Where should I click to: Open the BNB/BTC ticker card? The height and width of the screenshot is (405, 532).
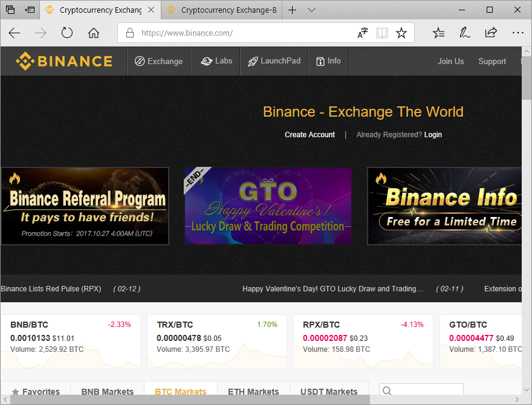point(71,342)
